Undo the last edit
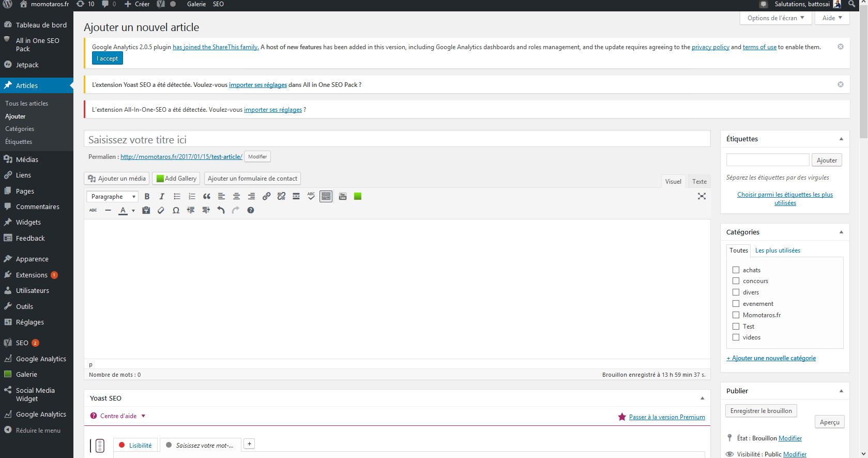 [221, 211]
